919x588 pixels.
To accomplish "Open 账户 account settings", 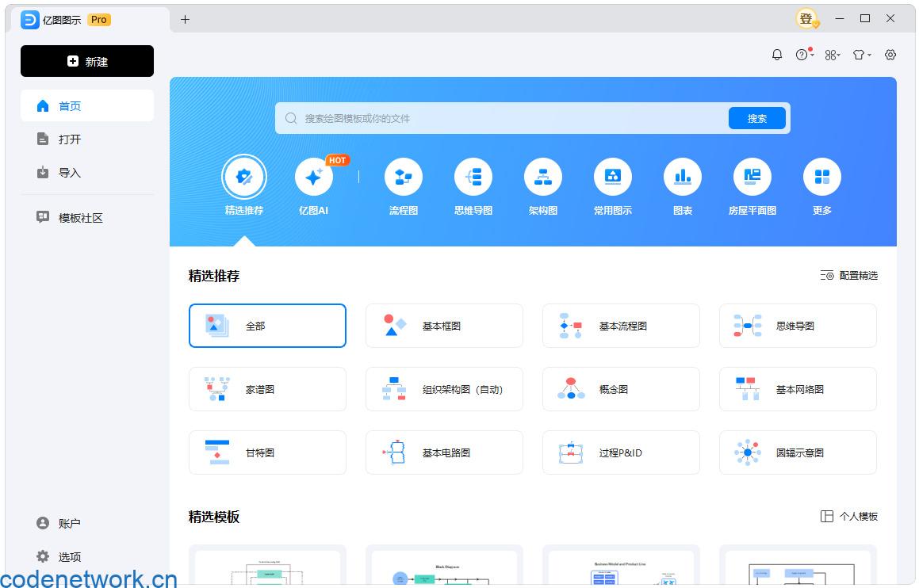I will (87, 523).
